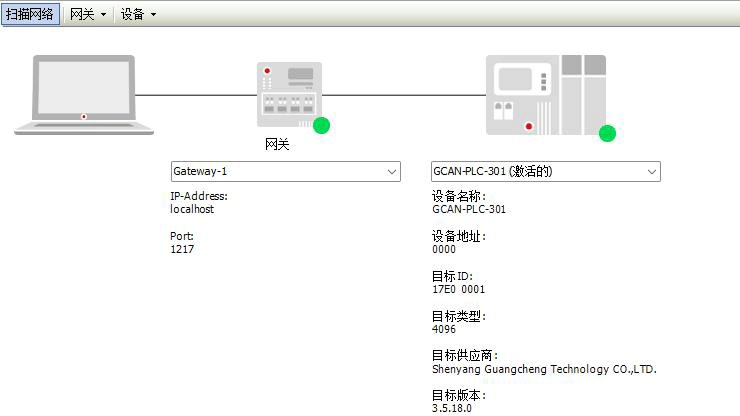Click the red dot on the PLC image

click(528, 126)
